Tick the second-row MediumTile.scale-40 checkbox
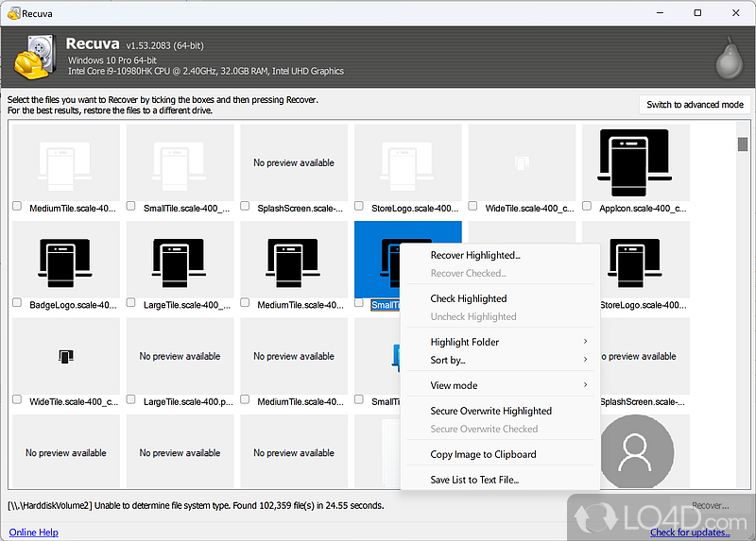The height and width of the screenshot is (541, 756). coord(245,302)
